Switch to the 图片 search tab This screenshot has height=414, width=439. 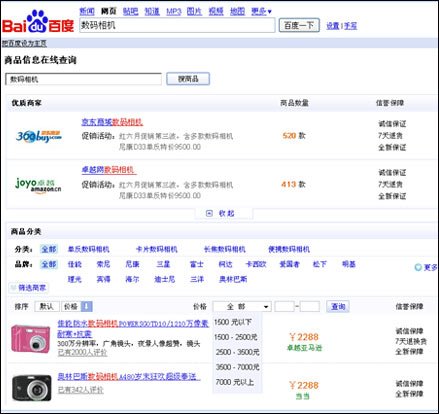(x=194, y=11)
